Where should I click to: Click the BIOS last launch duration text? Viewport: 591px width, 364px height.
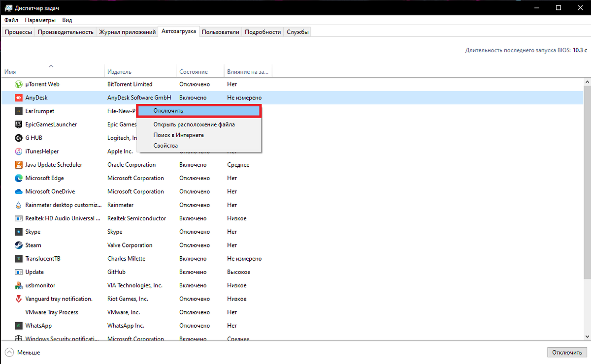coord(526,50)
